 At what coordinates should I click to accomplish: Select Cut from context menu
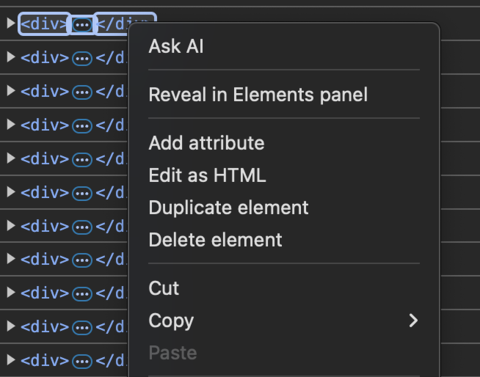[x=164, y=288]
